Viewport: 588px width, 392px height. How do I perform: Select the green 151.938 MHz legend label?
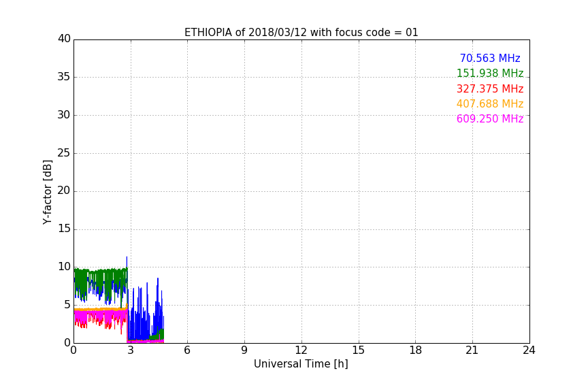pyautogui.click(x=490, y=73)
